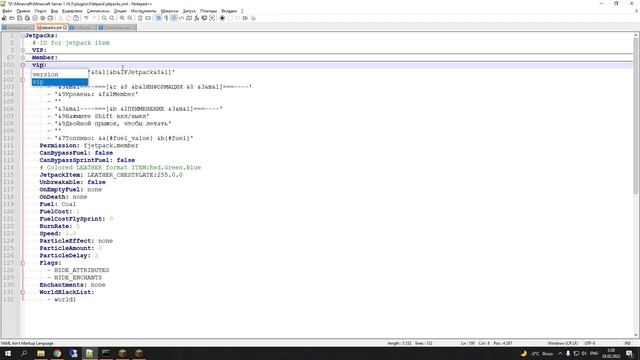This screenshot has width=640, height=360.
Task: Close the current document using toolbar icon
Action: (x=35, y=18)
